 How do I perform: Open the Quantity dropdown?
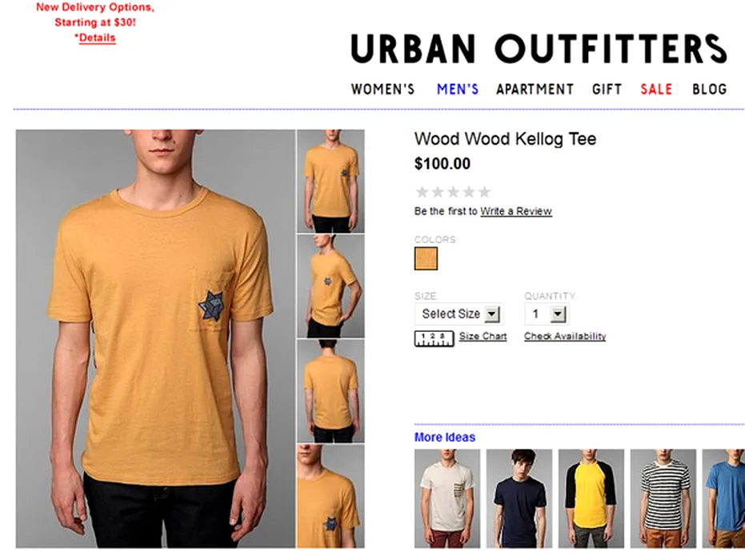547,314
